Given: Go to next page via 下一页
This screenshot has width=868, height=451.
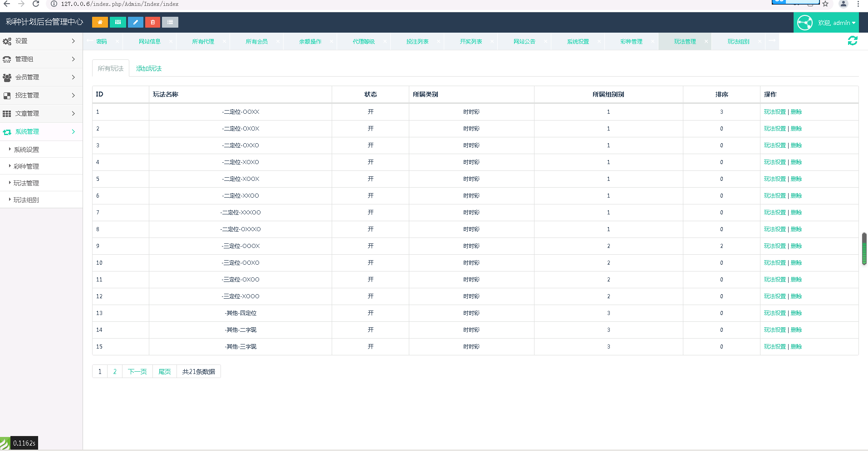Looking at the screenshot, I should (x=137, y=372).
